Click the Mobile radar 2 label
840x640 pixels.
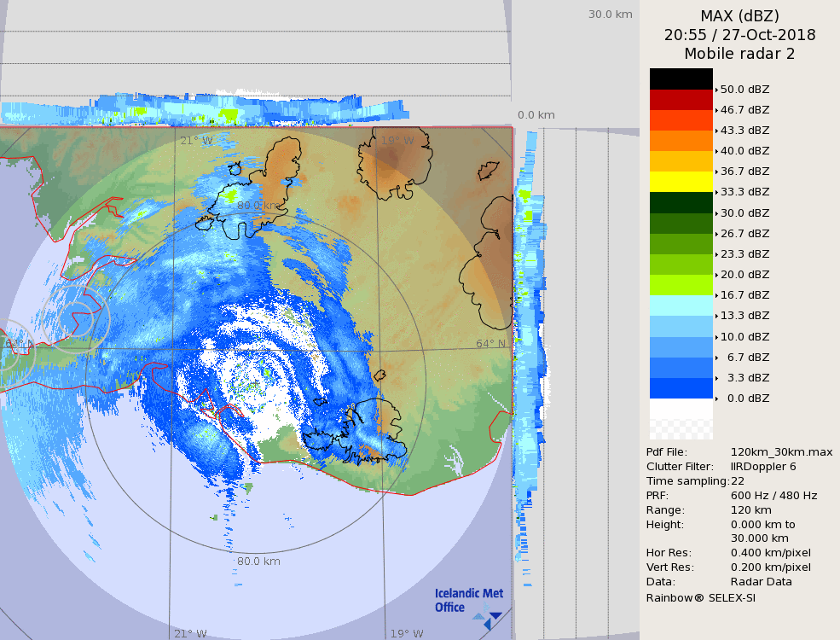click(739, 54)
